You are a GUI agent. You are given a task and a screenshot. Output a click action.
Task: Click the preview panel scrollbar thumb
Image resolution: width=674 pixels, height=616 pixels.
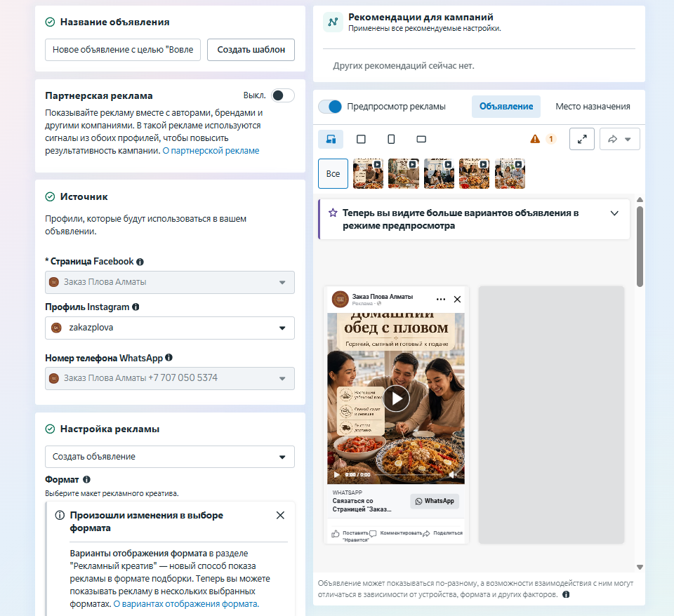(640, 246)
